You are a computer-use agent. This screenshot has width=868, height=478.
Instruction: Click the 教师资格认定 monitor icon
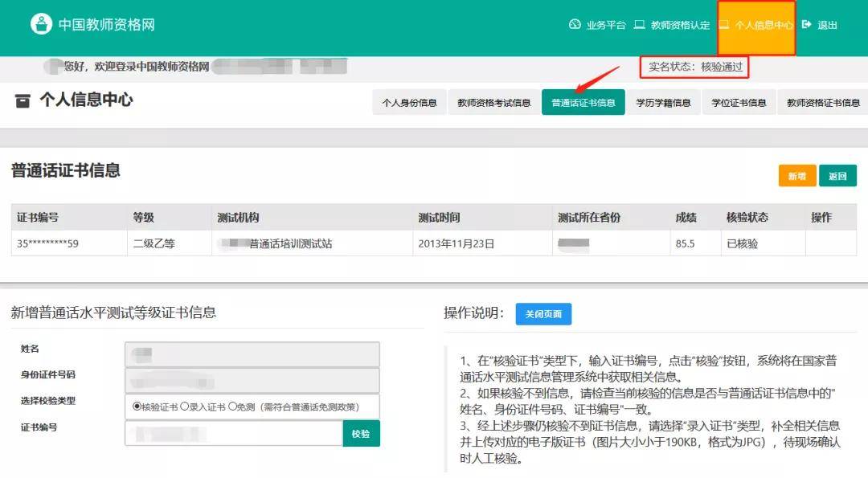(640, 25)
